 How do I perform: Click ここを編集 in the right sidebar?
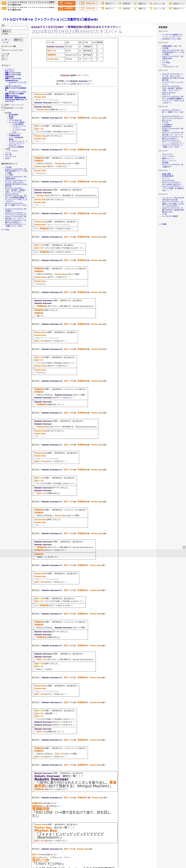point(162,224)
